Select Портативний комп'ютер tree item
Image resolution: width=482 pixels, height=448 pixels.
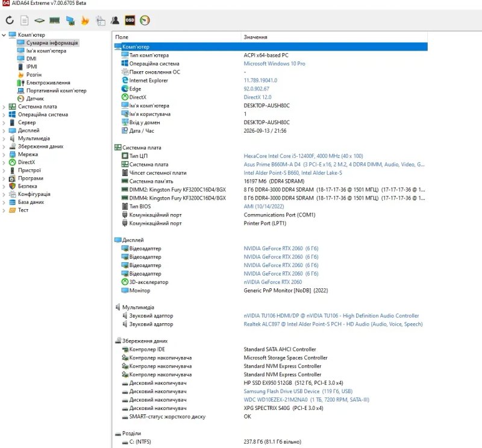tap(56, 91)
